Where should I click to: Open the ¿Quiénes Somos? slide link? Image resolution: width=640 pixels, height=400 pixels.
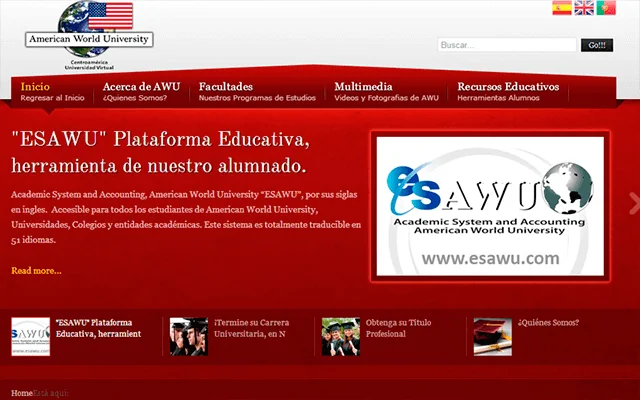pyautogui.click(x=548, y=322)
